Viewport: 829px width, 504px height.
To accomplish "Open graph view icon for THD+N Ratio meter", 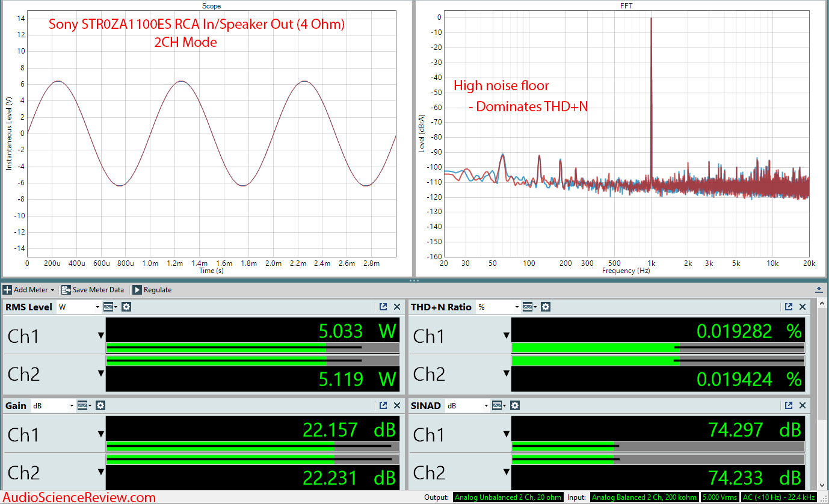I will [529, 307].
